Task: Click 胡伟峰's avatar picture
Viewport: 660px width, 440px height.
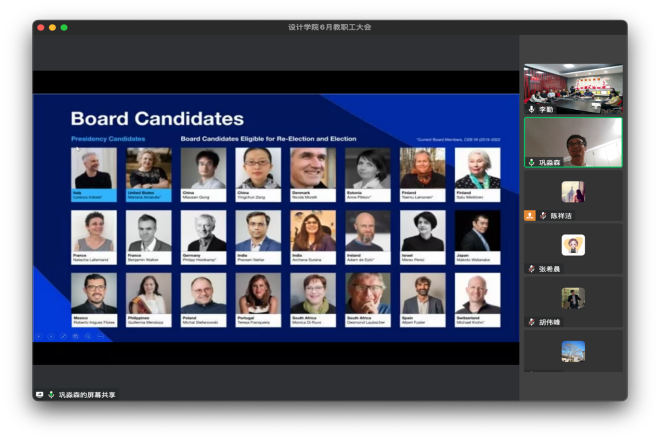Action: 573,298
